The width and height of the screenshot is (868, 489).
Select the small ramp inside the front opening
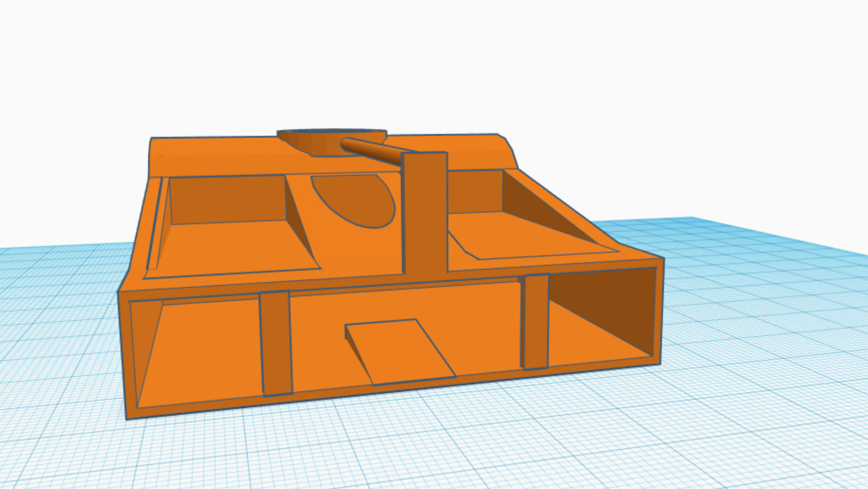(400, 352)
